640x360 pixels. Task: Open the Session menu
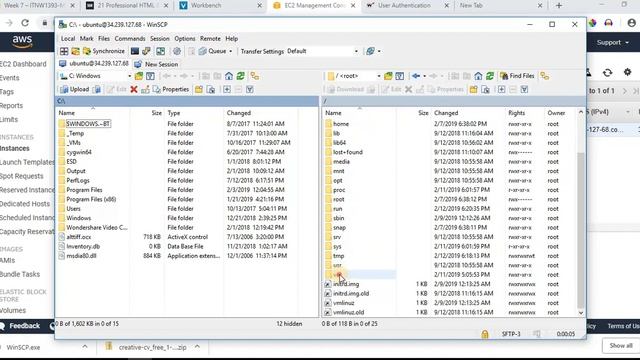point(160,38)
